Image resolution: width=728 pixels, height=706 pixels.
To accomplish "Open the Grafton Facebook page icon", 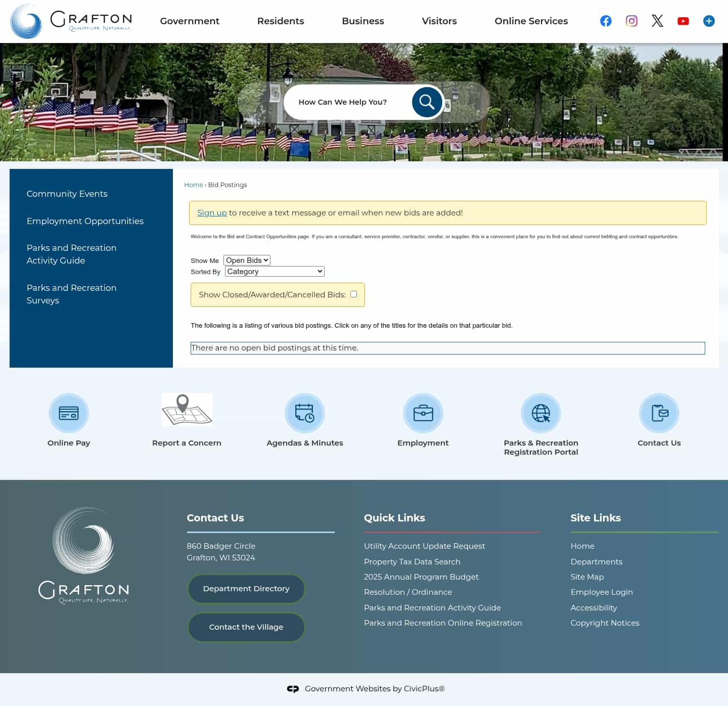I will pos(605,21).
